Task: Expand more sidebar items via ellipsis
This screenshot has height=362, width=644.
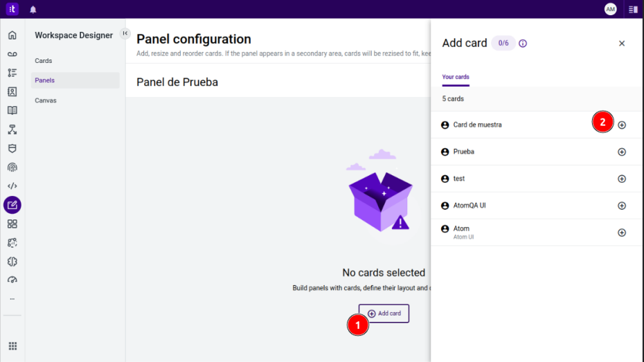Action: click(x=12, y=299)
